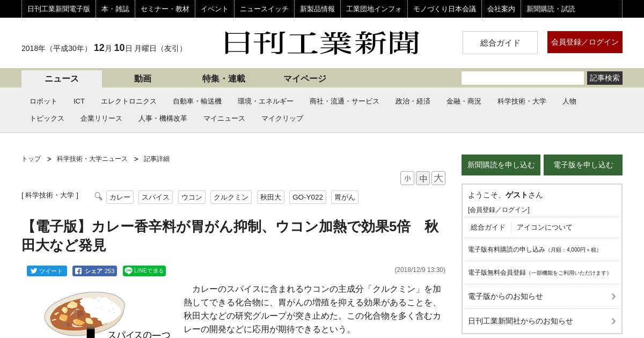Expand 日刊工業新聞社からのお知らせ row
Screen dimensions: 644x338
[x=542, y=321]
